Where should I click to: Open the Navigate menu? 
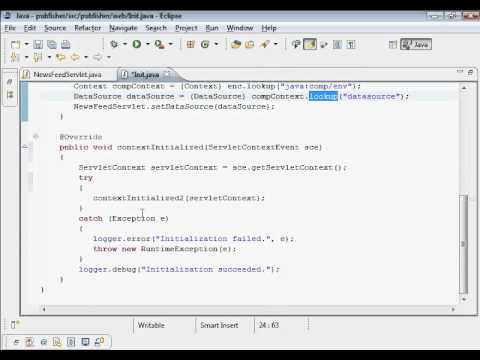point(123,28)
